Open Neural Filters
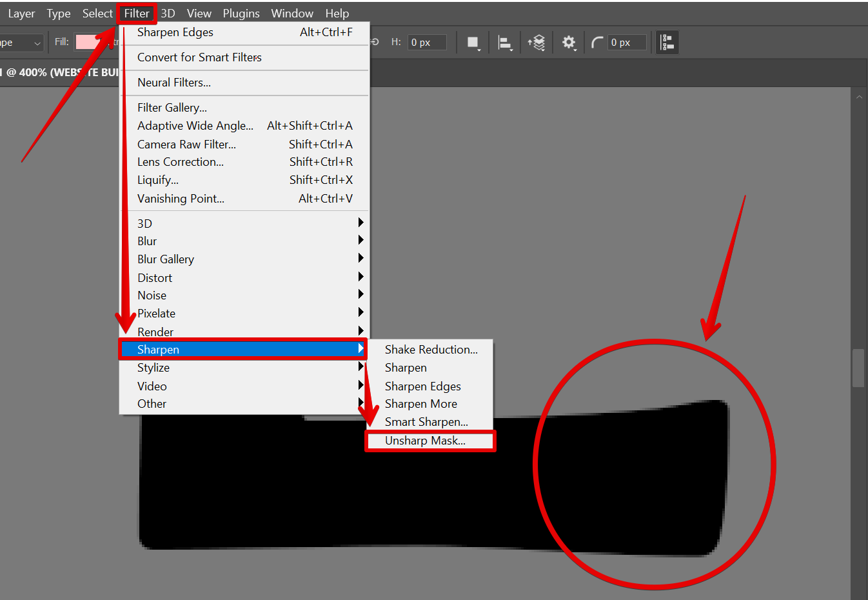This screenshot has height=600, width=868. point(173,82)
